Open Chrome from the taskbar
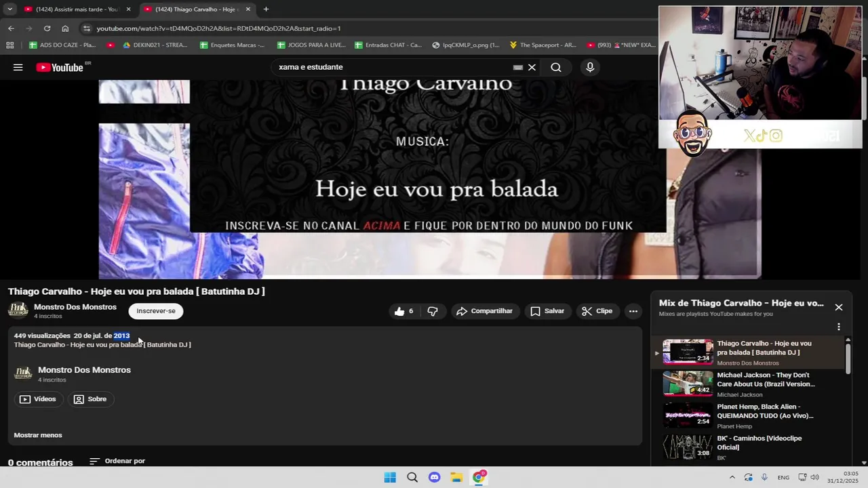Viewport: 868px width, 488px height. click(x=479, y=477)
